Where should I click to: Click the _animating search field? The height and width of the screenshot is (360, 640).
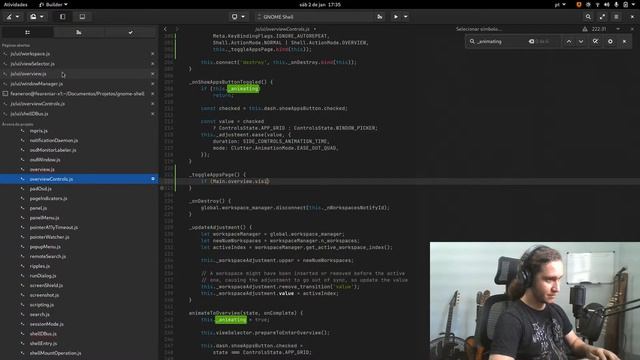click(500, 42)
